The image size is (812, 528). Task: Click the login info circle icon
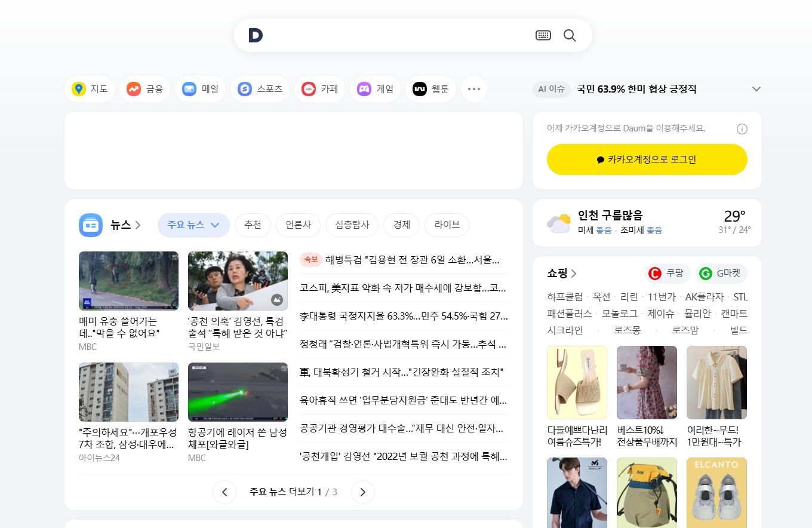point(742,129)
